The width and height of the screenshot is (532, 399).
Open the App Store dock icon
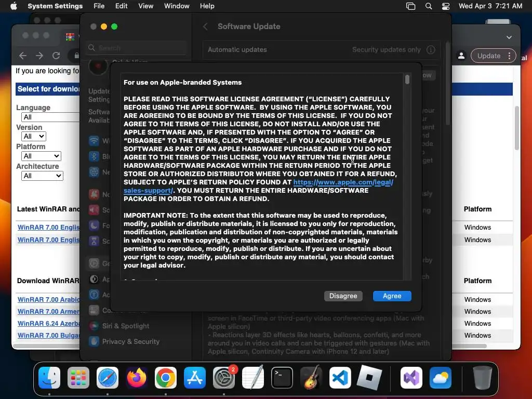coord(195,378)
